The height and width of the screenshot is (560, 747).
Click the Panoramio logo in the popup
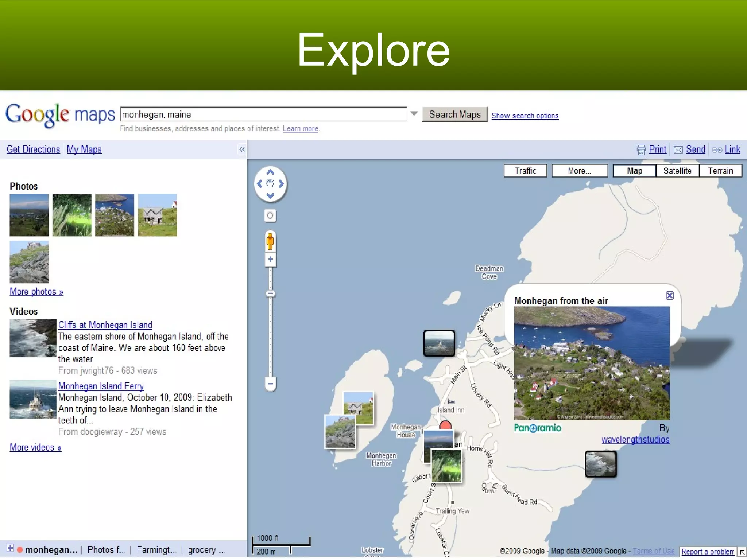pyautogui.click(x=538, y=428)
